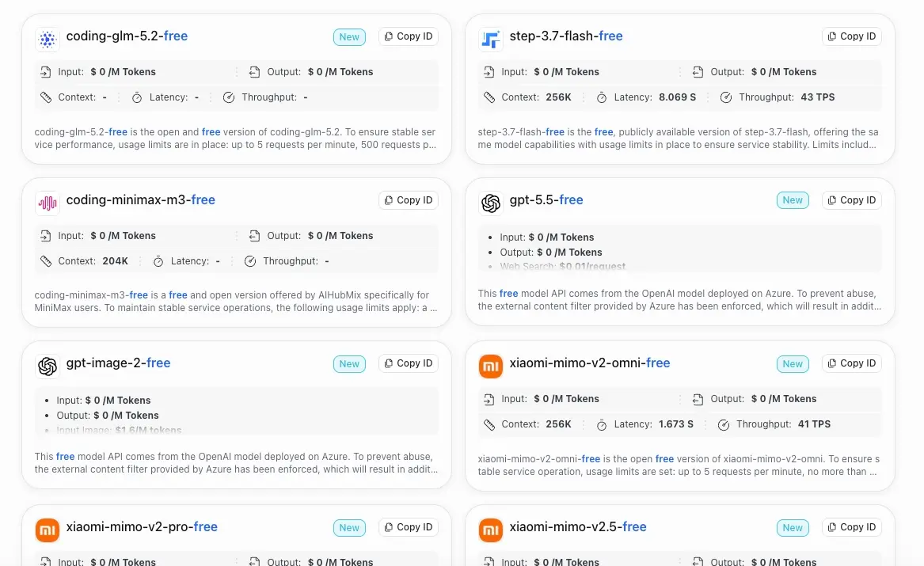Screen dimensions: 924x566
Task: Click the Output icon in step-3.7-flash-free card
Action: [x=697, y=72]
